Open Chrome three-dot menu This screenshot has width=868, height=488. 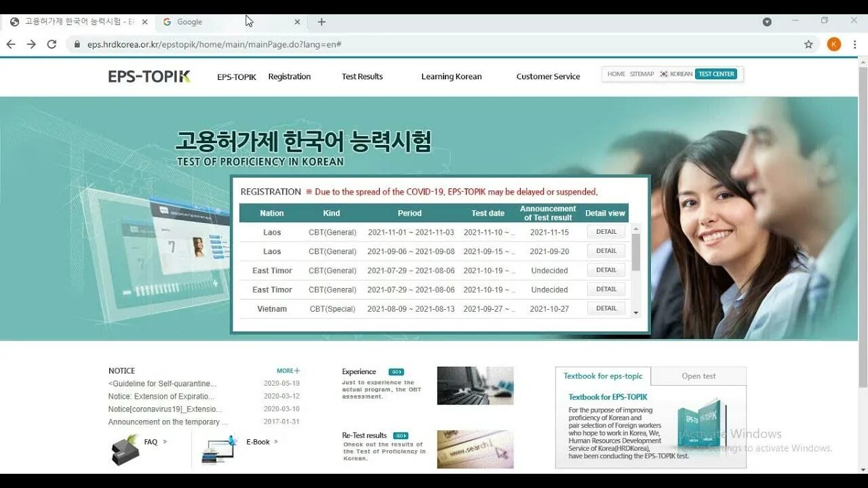pos(854,44)
